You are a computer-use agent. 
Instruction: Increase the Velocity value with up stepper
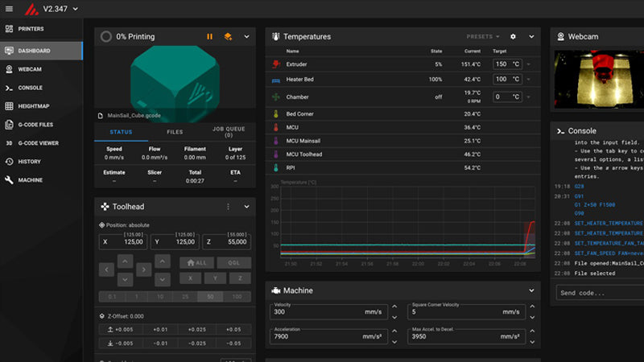(x=394, y=307)
